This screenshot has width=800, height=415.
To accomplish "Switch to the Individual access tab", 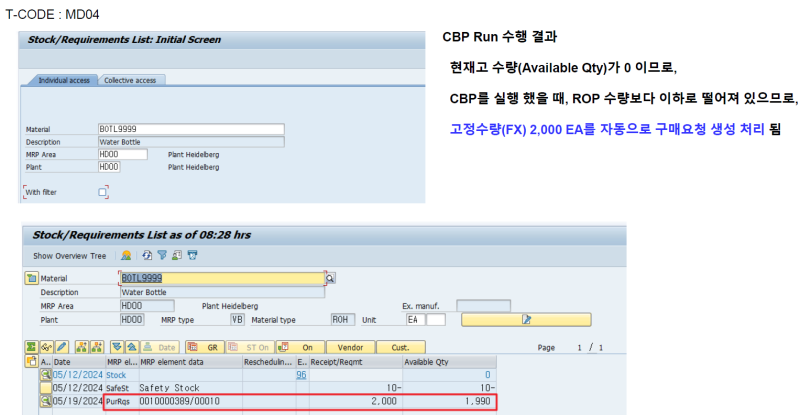I will click(x=63, y=80).
